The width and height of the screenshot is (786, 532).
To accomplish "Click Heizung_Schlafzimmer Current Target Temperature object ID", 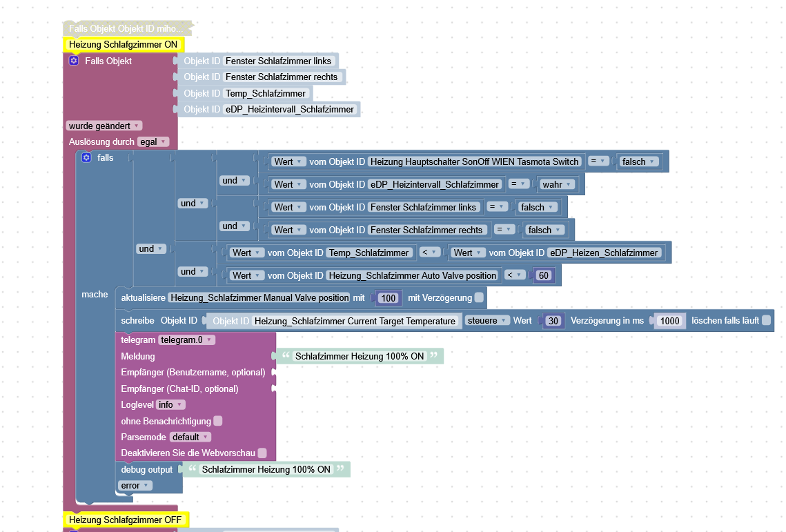I will (x=355, y=321).
